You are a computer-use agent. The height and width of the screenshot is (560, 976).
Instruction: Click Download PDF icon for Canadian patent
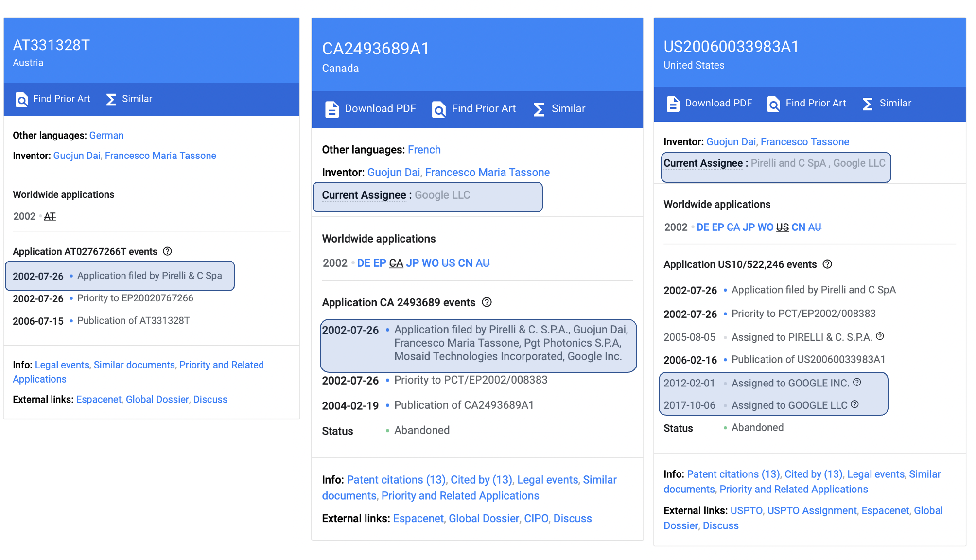click(x=332, y=109)
